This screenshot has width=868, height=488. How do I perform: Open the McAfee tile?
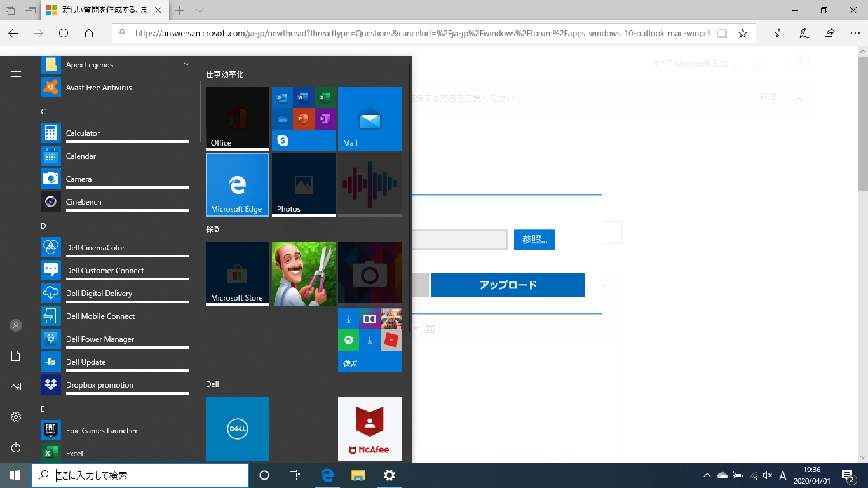pyautogui.click(x=370, y=429)
